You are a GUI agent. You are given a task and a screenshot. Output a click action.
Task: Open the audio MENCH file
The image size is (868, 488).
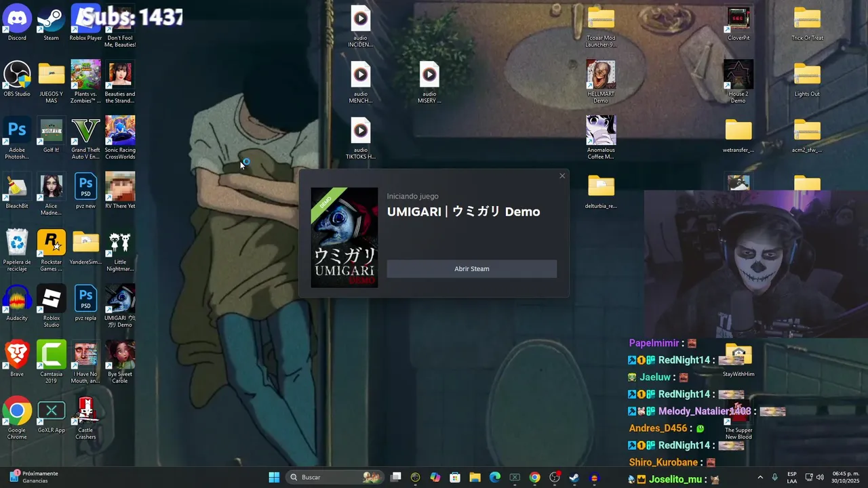coord(361,82)
